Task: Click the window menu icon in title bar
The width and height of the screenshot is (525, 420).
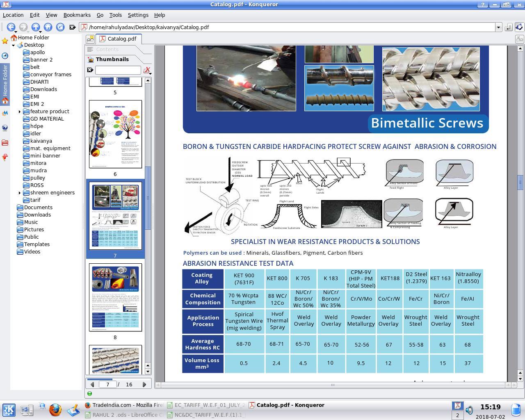Action: [6, 5]
